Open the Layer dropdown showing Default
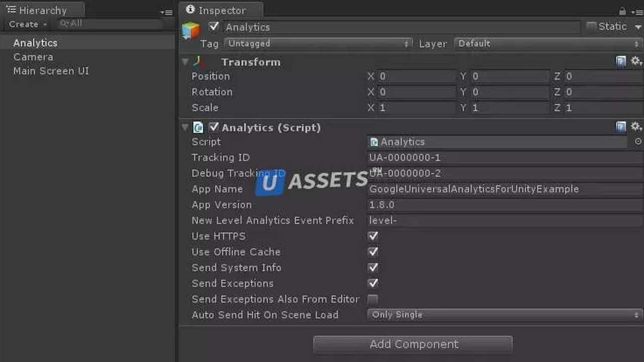The height and width of the screenshot is (362, 644). click(548, 44)
